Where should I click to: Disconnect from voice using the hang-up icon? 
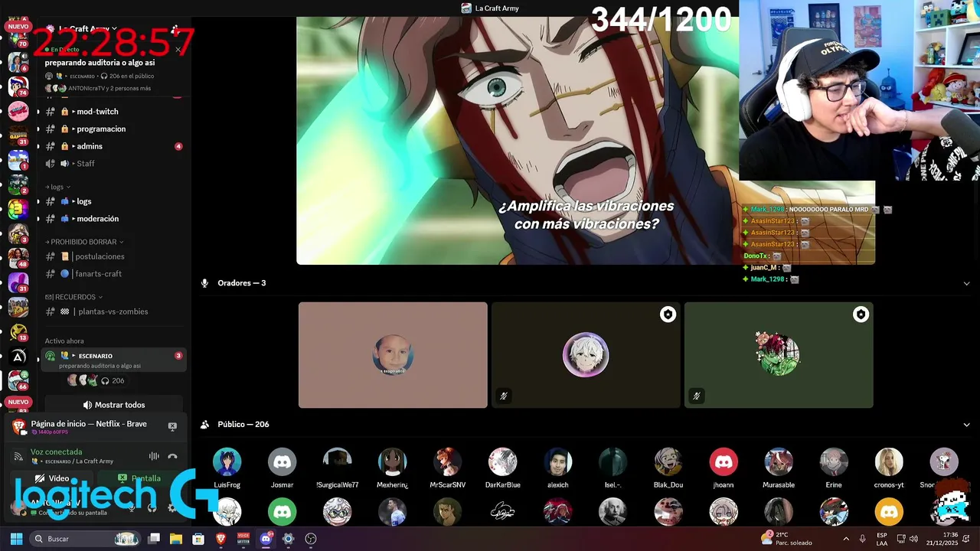pos(172,456)
